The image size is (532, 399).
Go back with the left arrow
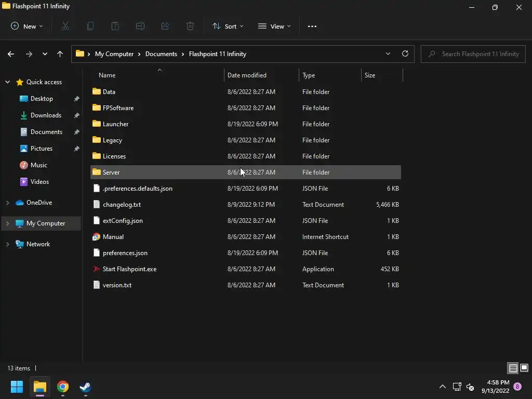coord(11,54)
